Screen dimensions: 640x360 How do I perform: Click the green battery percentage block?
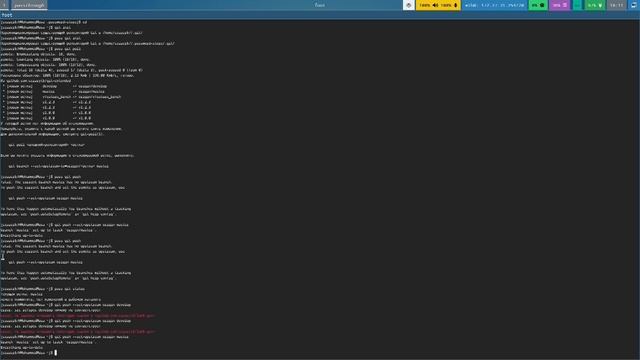(x=595, y=5)
